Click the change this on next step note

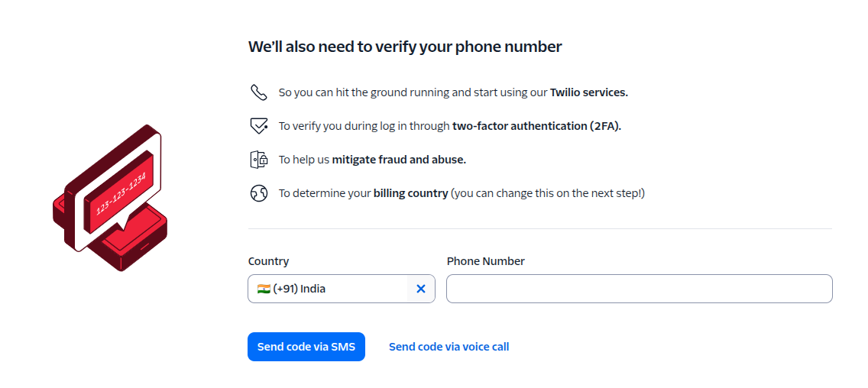(548, 193)
